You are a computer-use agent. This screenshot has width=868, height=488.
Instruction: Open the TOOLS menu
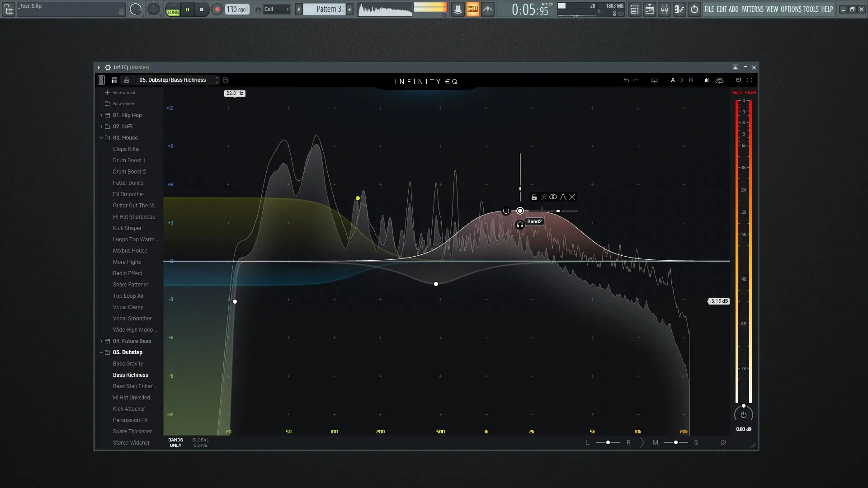coord(811,9)
